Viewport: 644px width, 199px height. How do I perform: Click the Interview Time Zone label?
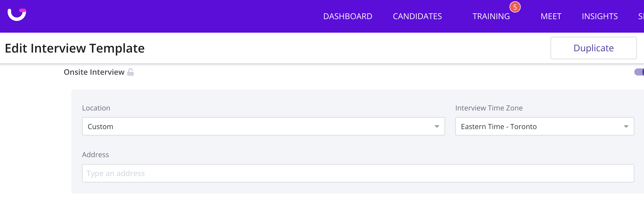pyautogui.click(x=489, y=108)
